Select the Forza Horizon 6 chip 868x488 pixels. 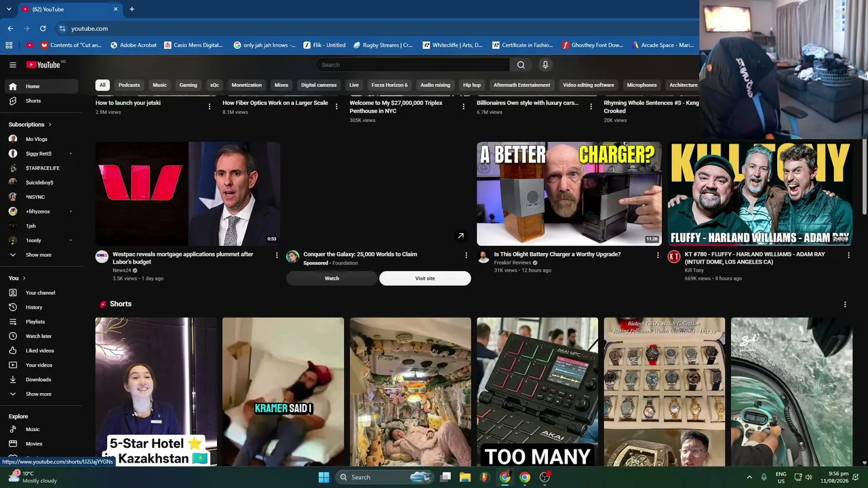point(389,85)
